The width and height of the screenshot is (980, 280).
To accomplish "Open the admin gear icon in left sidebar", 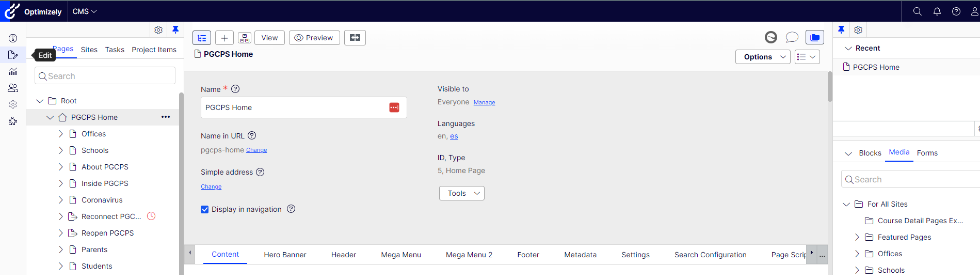I will [13, 104].
